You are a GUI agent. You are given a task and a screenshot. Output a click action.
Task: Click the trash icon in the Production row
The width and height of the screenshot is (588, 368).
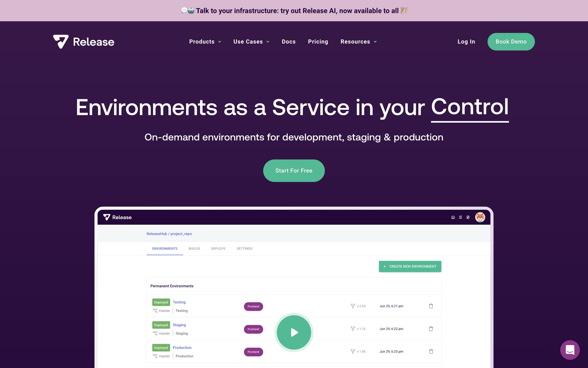pos(431,351)
